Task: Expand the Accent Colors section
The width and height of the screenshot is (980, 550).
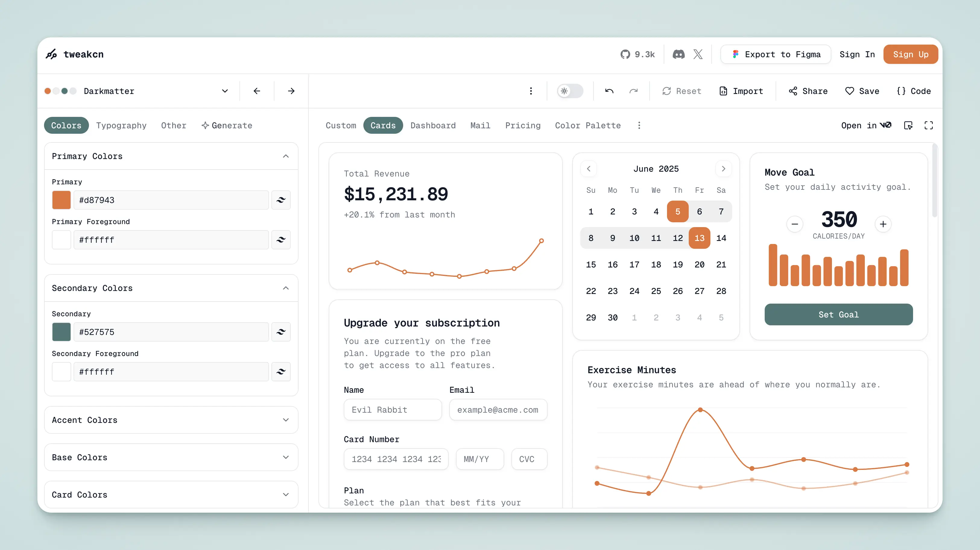Action: (171, 420)
